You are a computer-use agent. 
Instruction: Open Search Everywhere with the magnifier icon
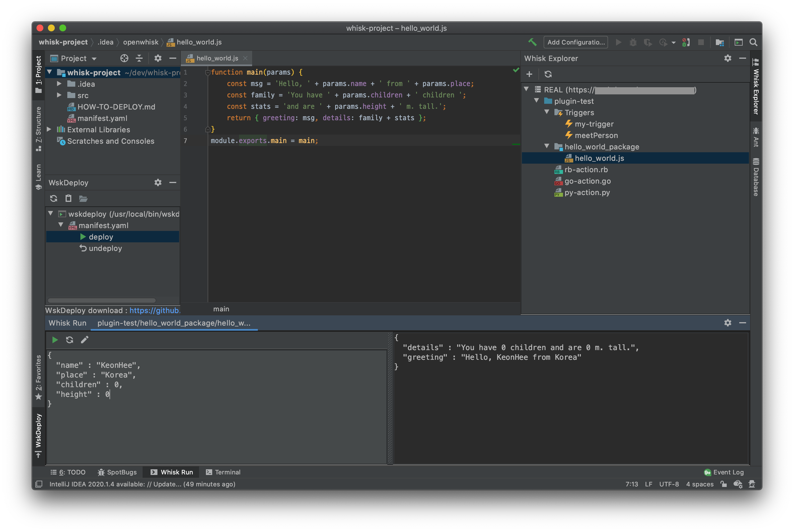click(x=753, y=42)
